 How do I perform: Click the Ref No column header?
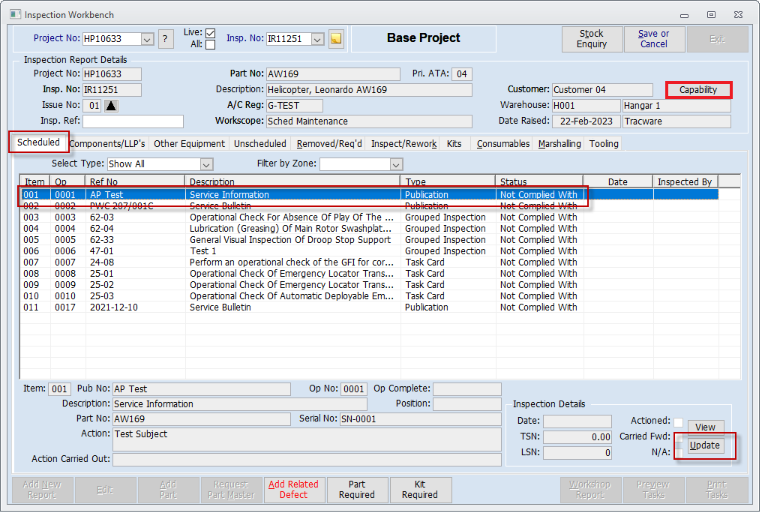tap(135, 181)
